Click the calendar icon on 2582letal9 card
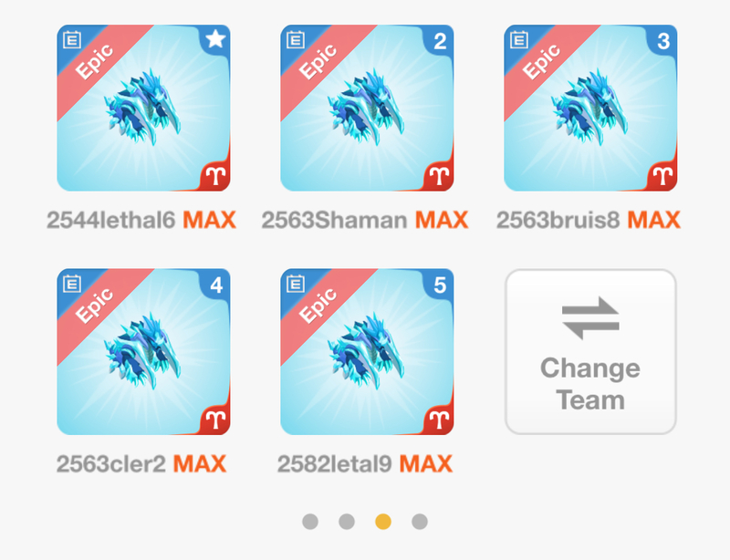The image size is (730, 560). click(x=296, y=283)
